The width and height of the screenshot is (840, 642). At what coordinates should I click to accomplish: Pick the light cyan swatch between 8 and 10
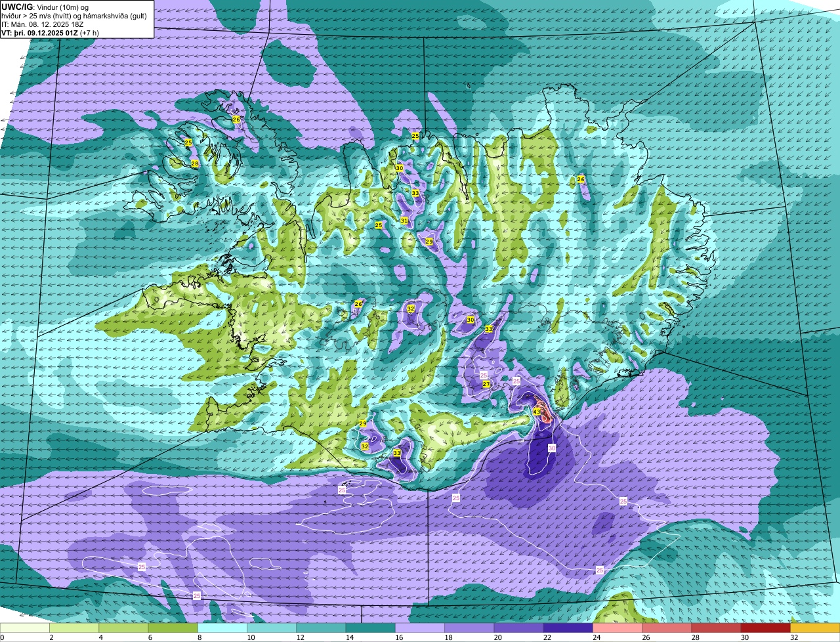pos(222,628)
